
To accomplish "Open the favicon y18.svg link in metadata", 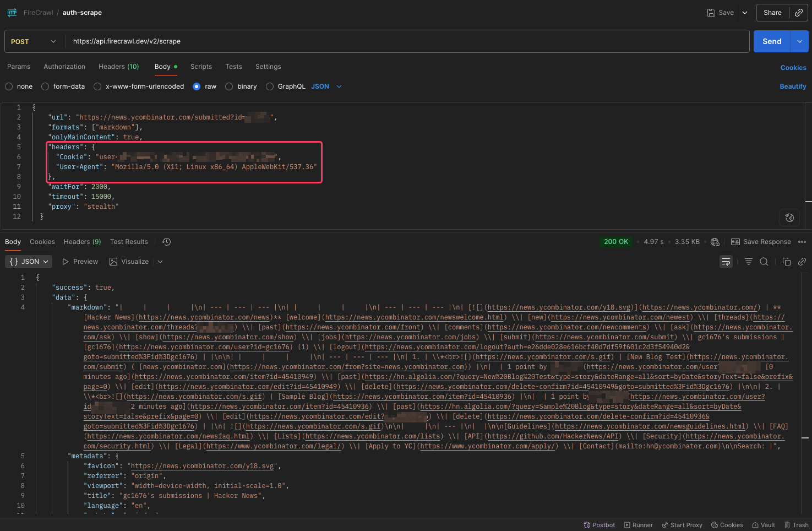I will pyautogui.click(x=202, y=466).
